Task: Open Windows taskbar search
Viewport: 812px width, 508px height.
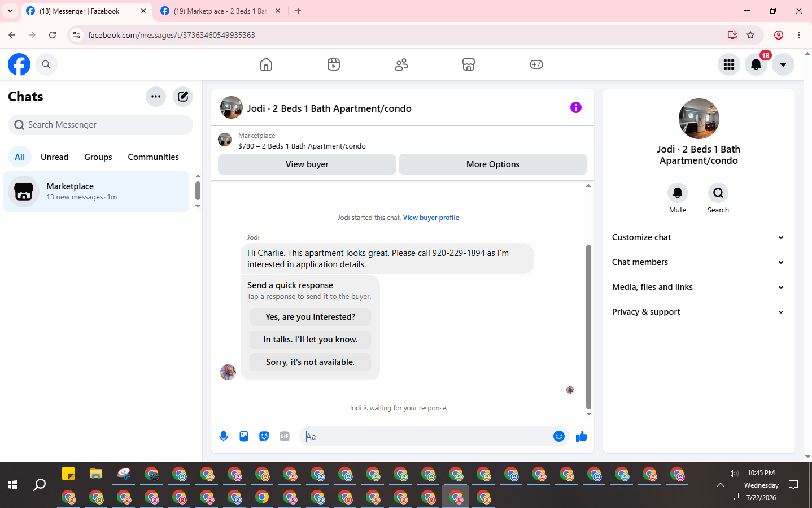Action: tap(40, 485)
